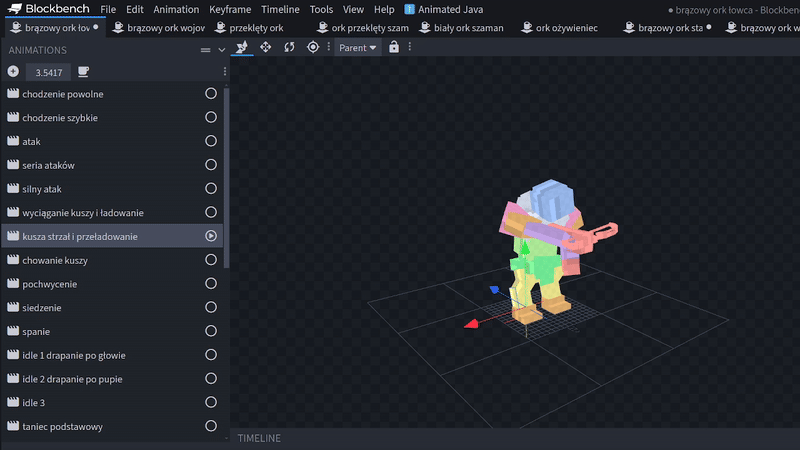Collapse the Animations panel with chevron
This screenshot has height=450, width=800.
point(220,50)
